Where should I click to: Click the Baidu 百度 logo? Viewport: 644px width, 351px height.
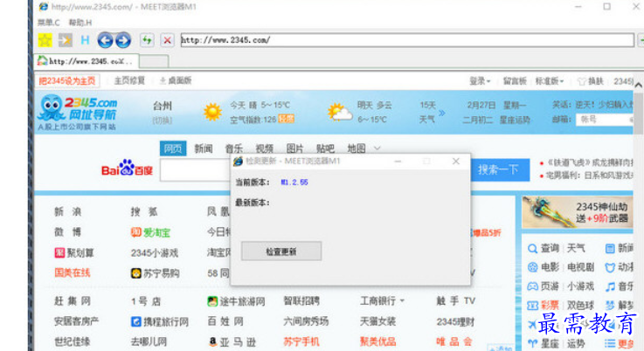point(127,168)
